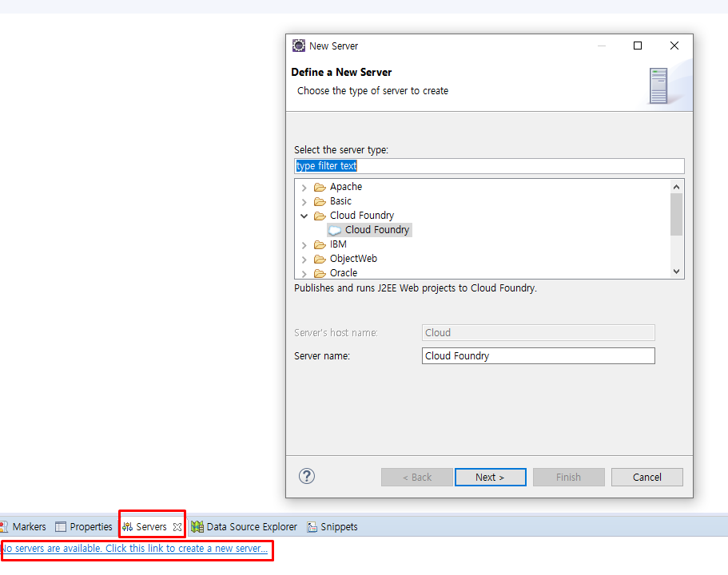
Task: Open the Markers tab
Action: point(24,527)
